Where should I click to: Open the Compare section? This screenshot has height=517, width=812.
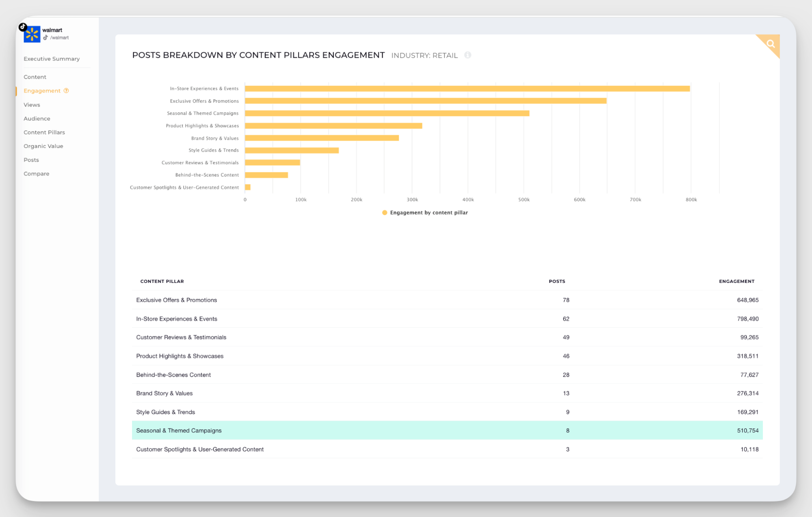pos(36,174)
